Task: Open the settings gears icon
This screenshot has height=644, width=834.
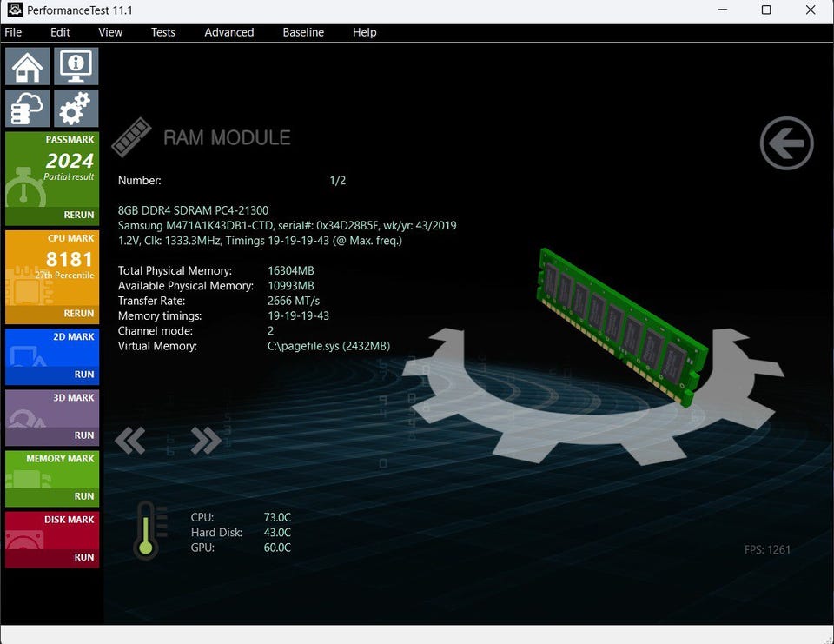Action: [76, 109]
